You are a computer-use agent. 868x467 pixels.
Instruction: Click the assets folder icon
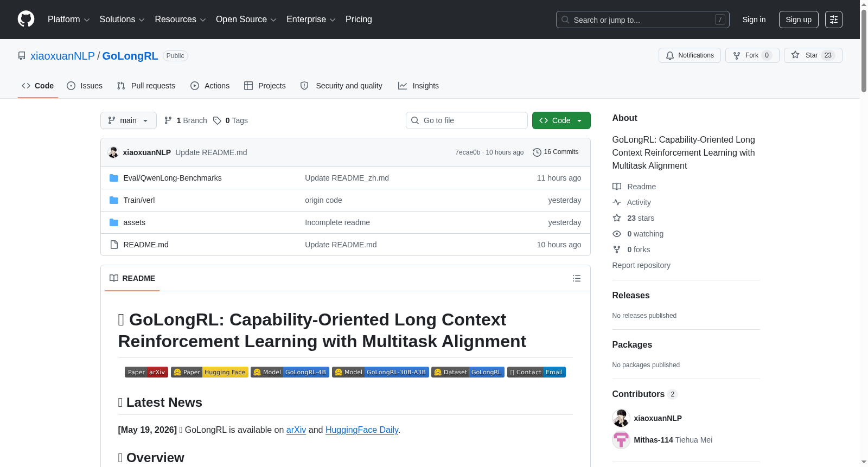[114, 222]
